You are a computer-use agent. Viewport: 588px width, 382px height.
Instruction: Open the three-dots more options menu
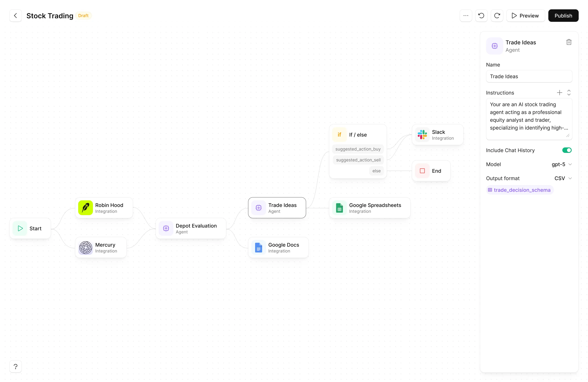(466, 16)
